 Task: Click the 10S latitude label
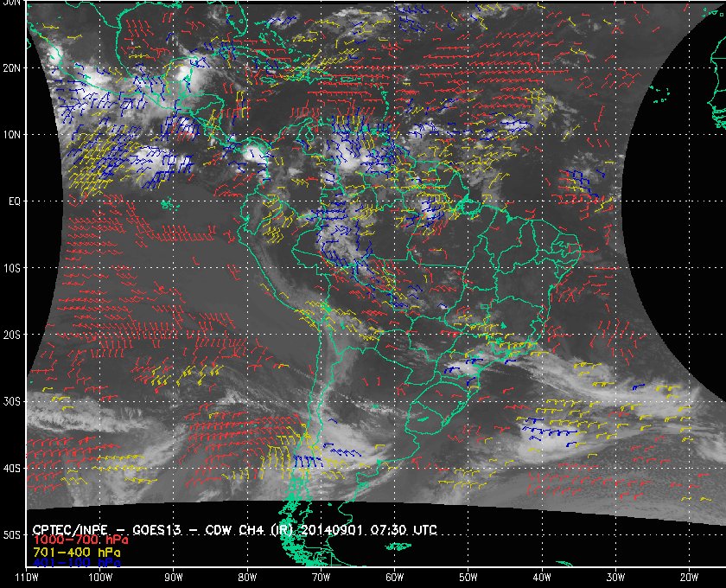click(x=12, y=268)
